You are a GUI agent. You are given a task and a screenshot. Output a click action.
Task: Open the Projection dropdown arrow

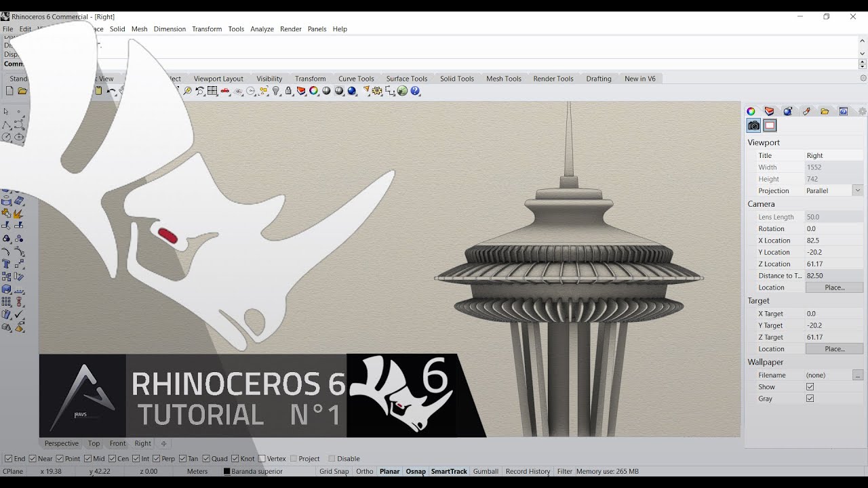point(858,190)
